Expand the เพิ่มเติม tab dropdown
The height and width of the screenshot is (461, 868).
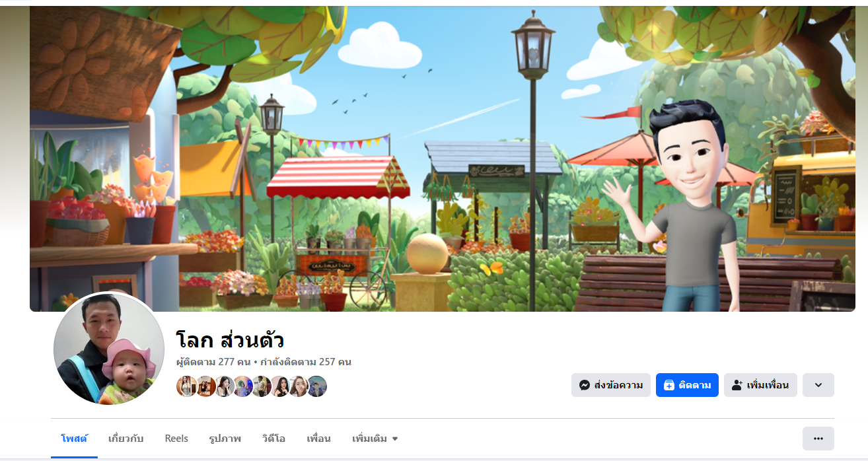[375, 439]
